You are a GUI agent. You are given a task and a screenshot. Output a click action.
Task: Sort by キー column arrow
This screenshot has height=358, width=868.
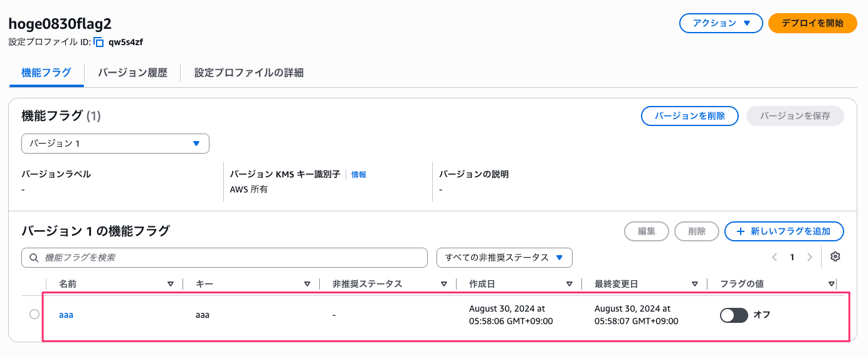click(307, 284)
